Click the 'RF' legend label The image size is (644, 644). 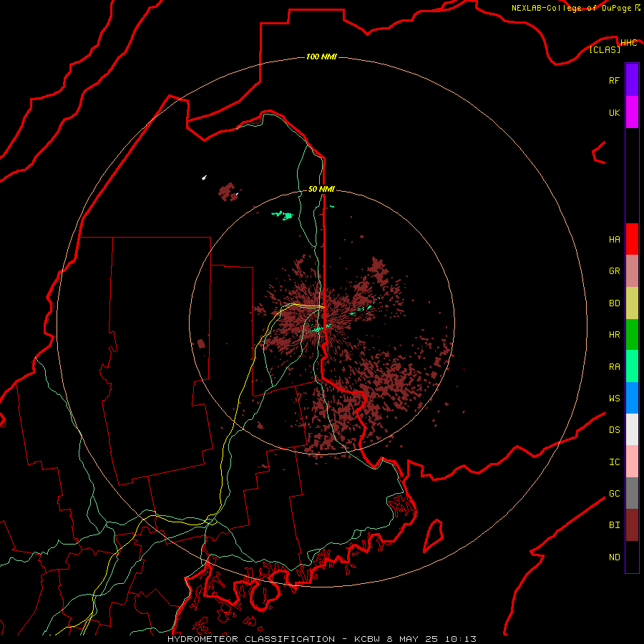pos(614,80)
